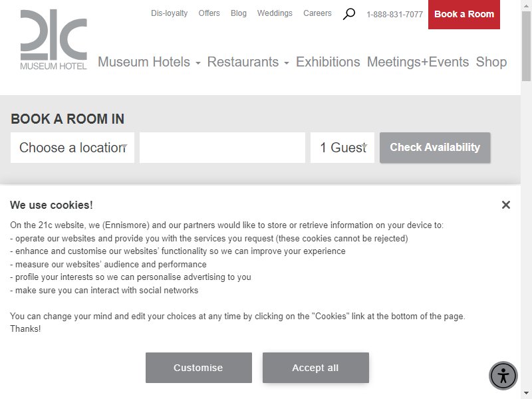Go to the Exhibitions menu item

[328, 62]
